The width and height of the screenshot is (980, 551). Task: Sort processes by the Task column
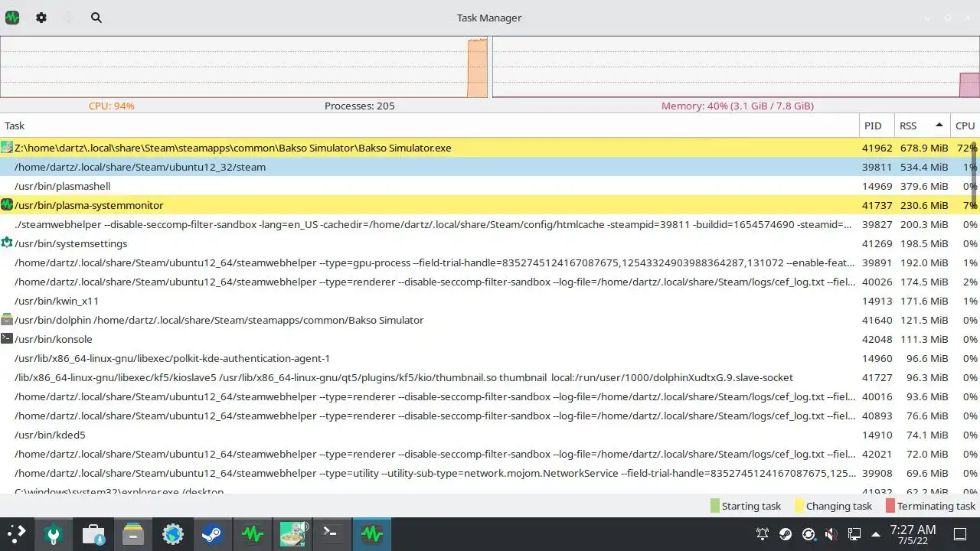(430, 126)
